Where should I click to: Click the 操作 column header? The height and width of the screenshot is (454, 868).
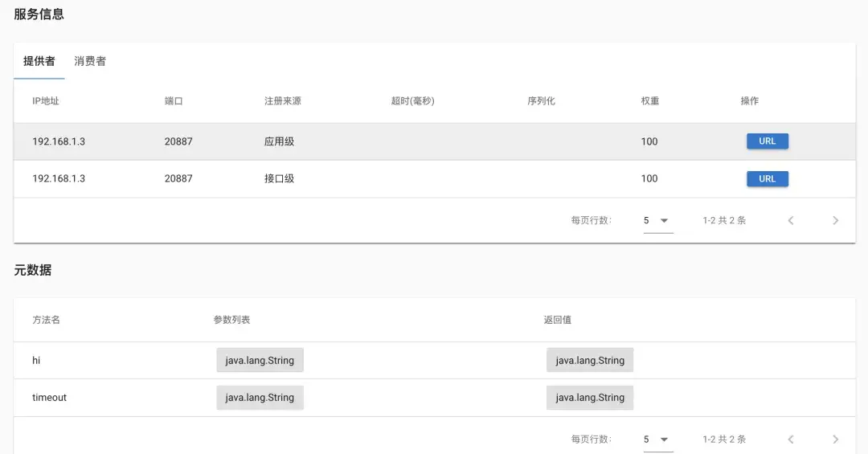click(x=750, y=100)
